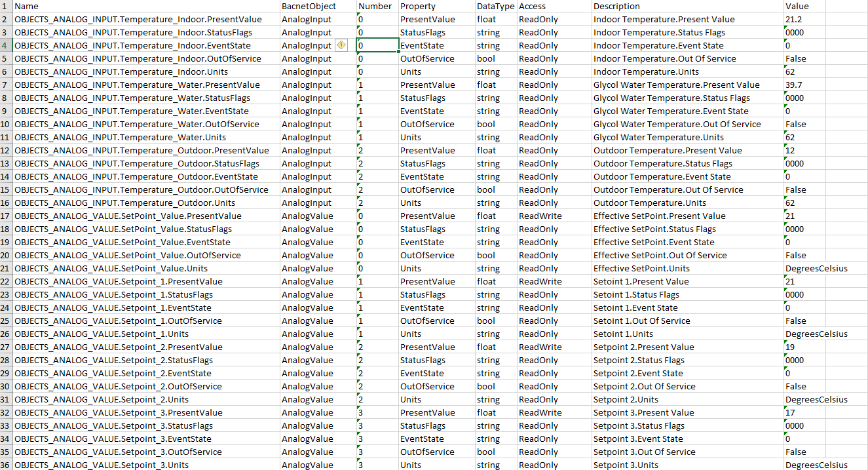
Task: Click the cell containing value 21.2
Action: [804, 19]
